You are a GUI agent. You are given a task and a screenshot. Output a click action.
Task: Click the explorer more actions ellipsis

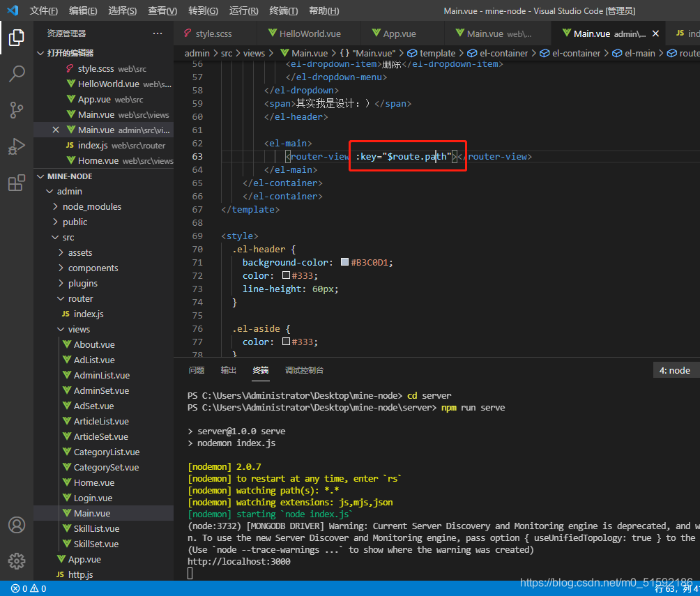tap(158, 33)
